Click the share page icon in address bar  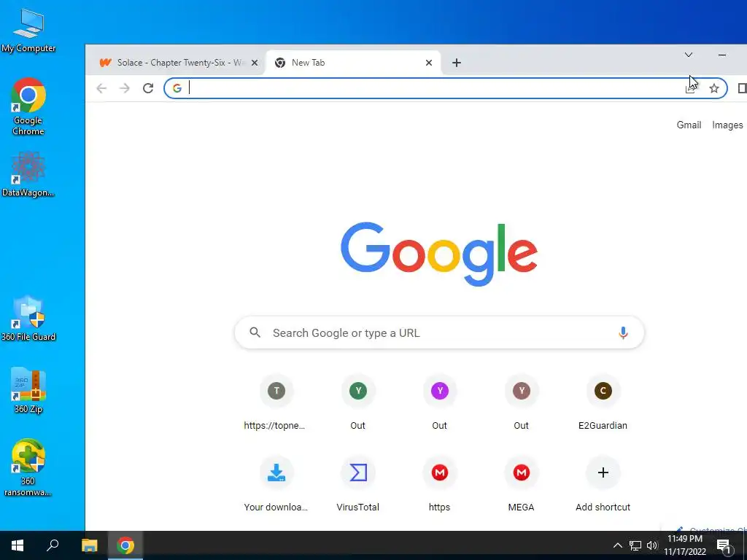(690, 88)
